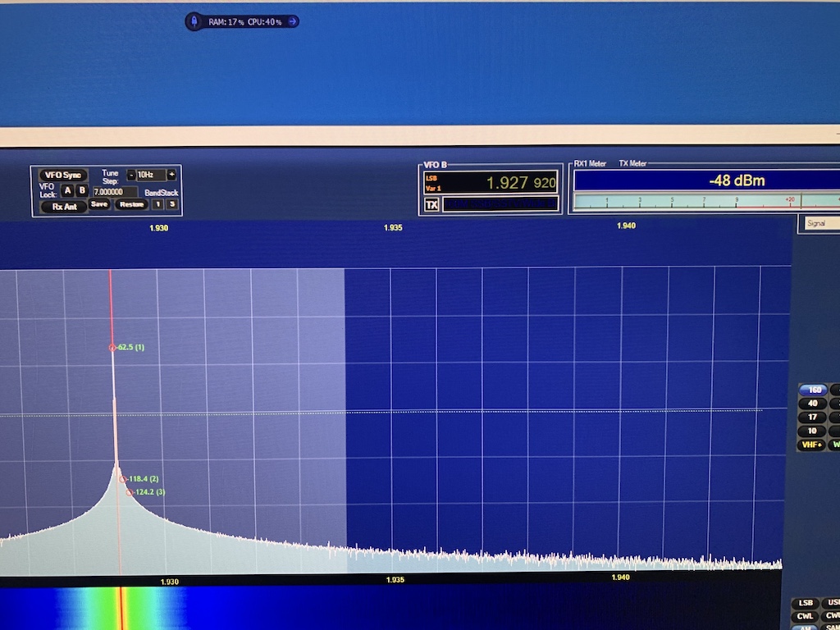Select CWL mode
Image resolution: width=840 pixels, height=630 pixels.
pyautogui.click(x=806, y=616)
